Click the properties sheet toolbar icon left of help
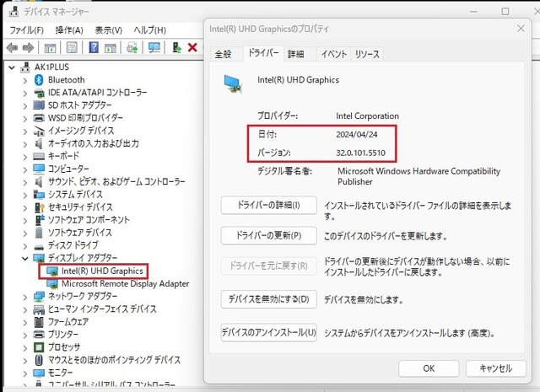 coord(72,47)
